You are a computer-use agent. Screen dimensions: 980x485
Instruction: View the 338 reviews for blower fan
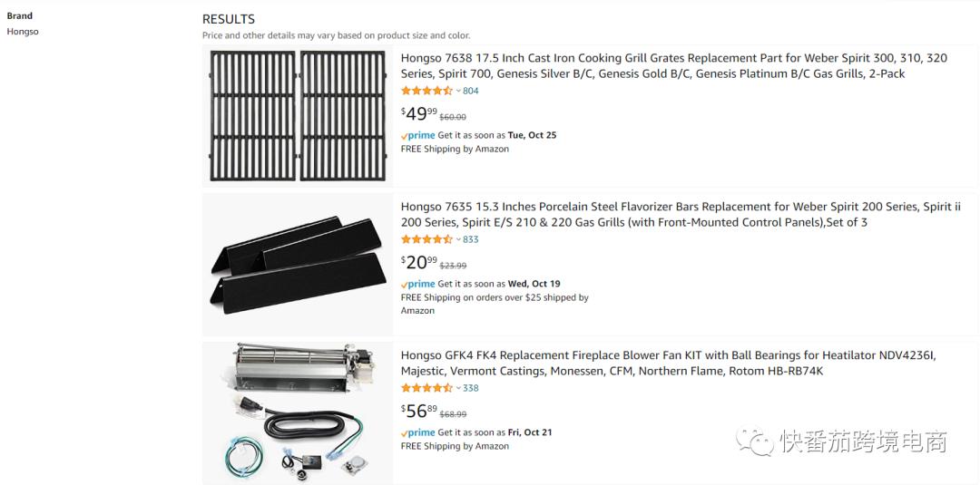(x=471, y=388)
